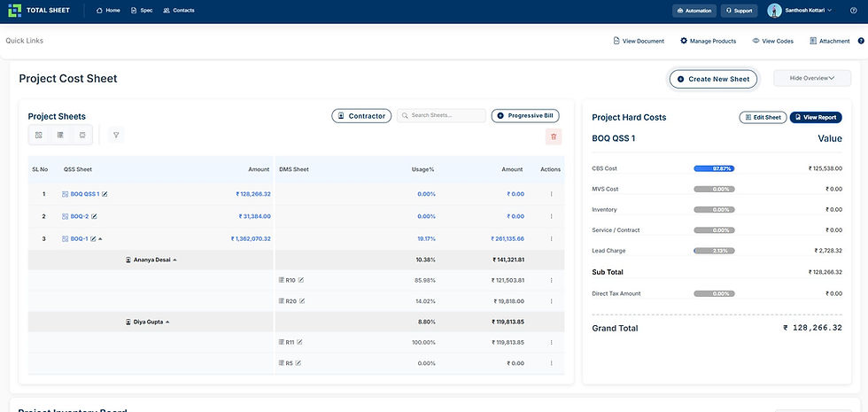
Task: Switch to list view of project sheets
Action: [x=60, y=135]
